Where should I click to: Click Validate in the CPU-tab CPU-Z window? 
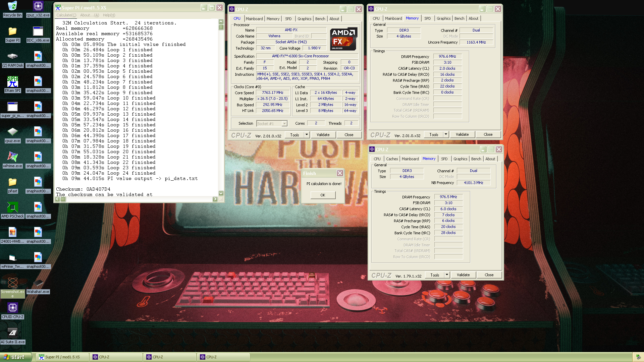323,135
